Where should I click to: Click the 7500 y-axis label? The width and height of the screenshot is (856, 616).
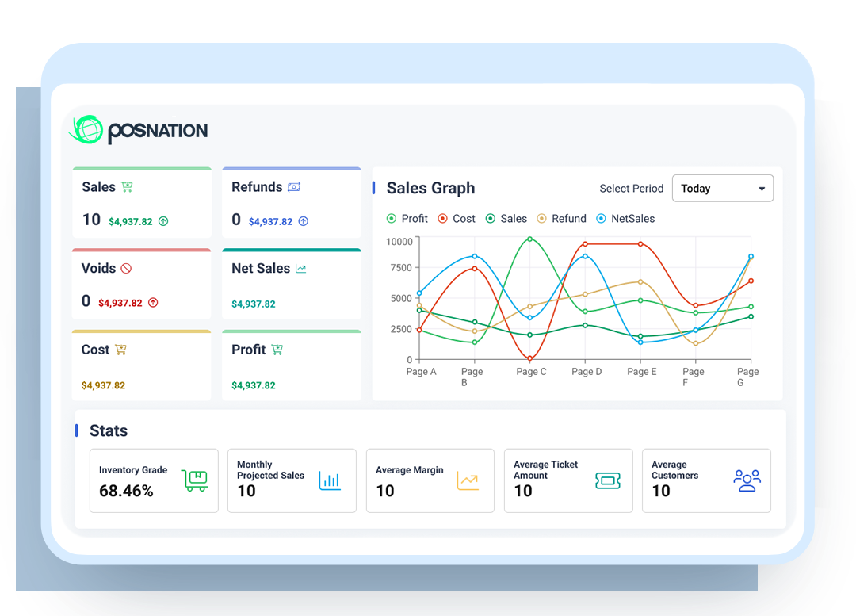[x=401, y=268]
